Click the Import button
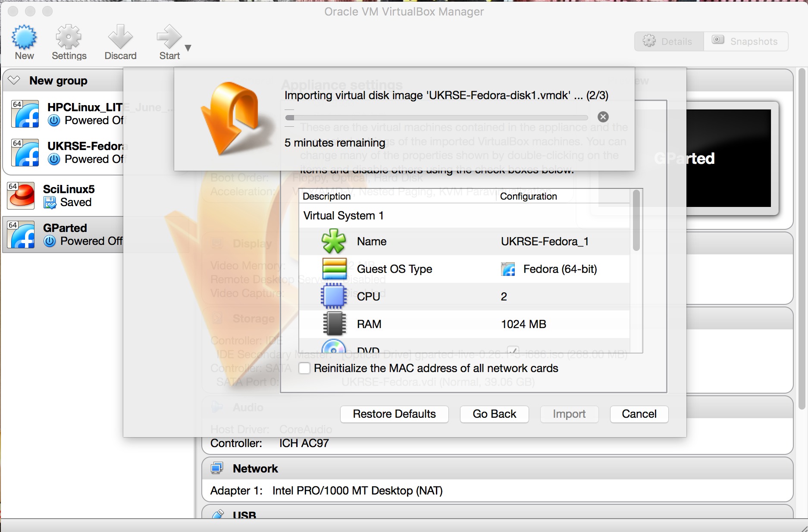 point(569,414)
